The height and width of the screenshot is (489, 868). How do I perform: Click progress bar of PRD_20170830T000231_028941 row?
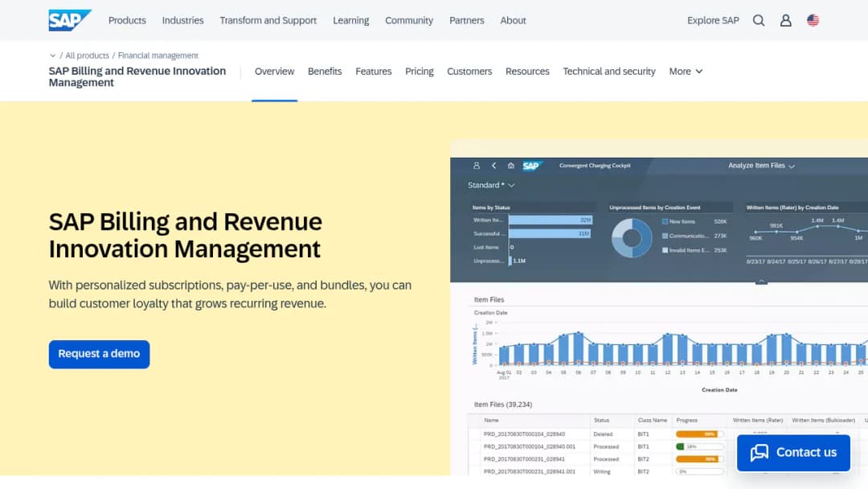[x=699, y=459]
